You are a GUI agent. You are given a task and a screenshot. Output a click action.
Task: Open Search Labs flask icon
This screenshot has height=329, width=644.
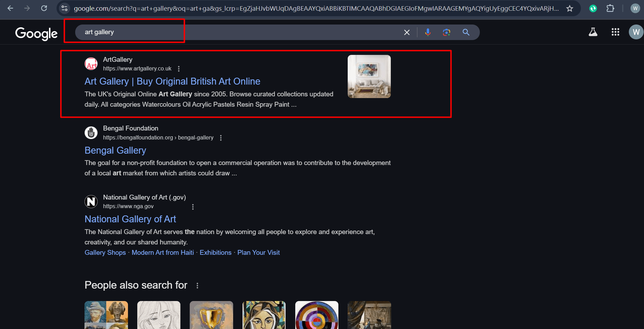click(593, 32)
